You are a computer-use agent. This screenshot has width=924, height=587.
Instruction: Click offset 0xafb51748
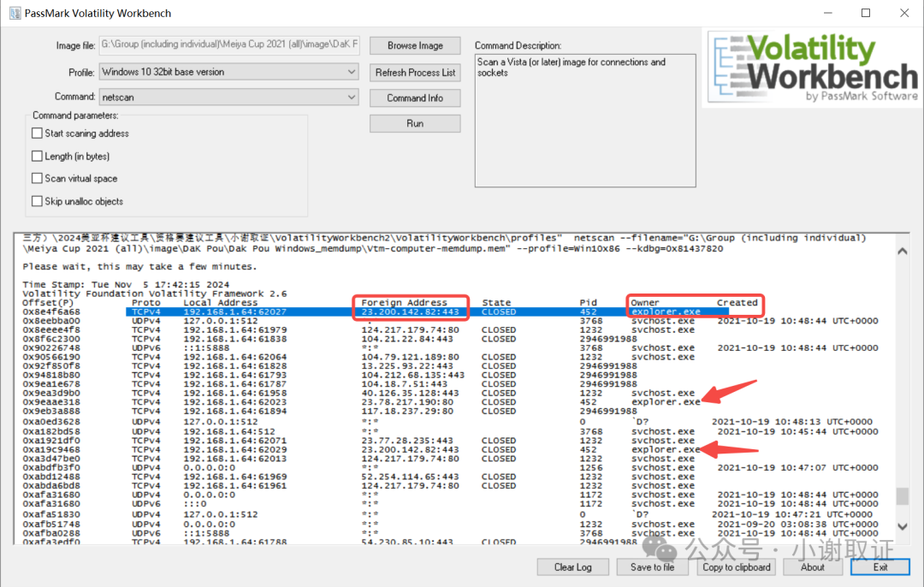click(x=51, y=525)
